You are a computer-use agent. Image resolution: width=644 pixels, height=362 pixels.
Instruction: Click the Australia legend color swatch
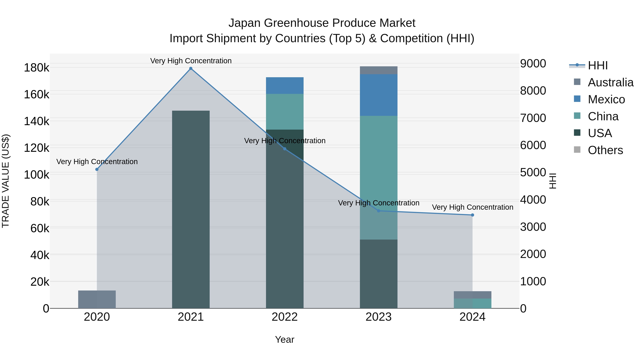(x=577, y=82)
